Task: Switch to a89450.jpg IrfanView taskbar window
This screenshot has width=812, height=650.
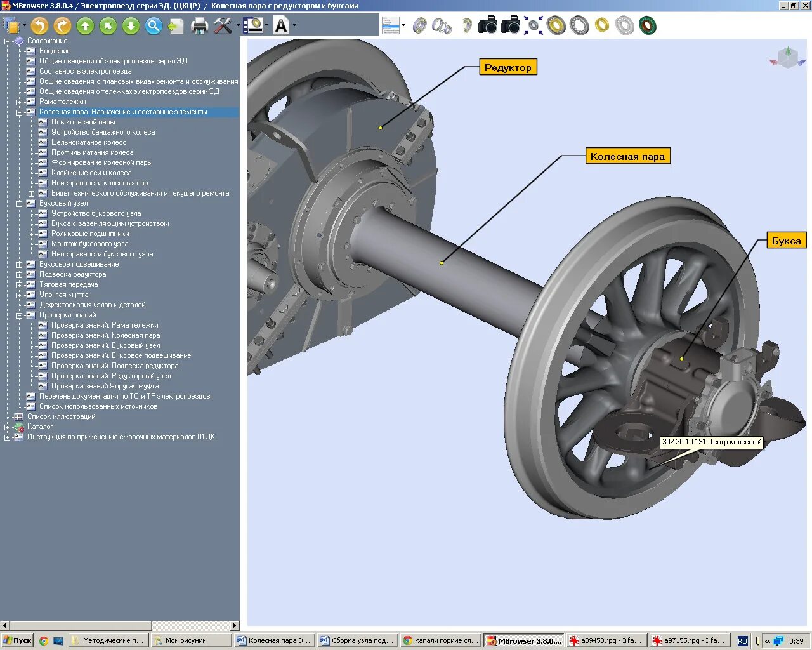Action: click(x=606, y=640)
